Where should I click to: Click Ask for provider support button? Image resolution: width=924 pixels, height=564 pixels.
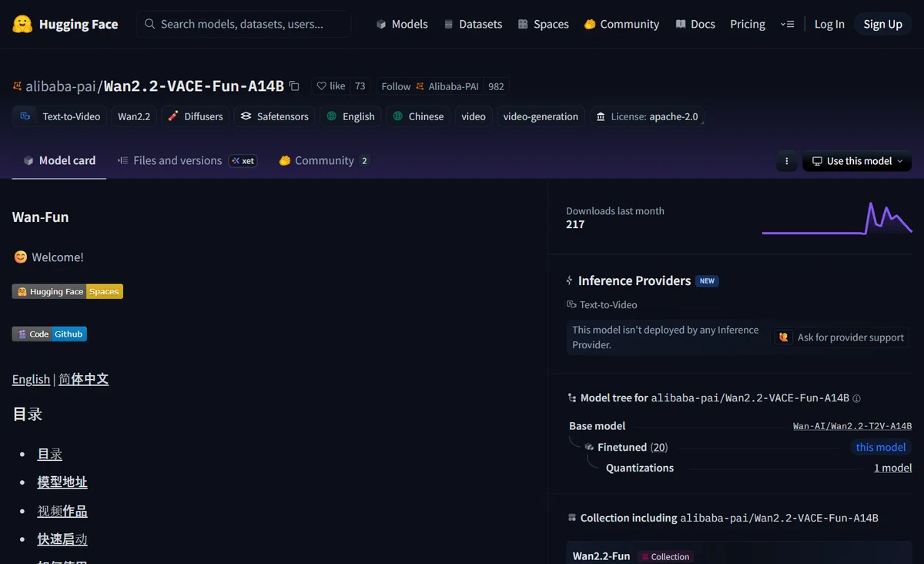[x=841, y=337]
